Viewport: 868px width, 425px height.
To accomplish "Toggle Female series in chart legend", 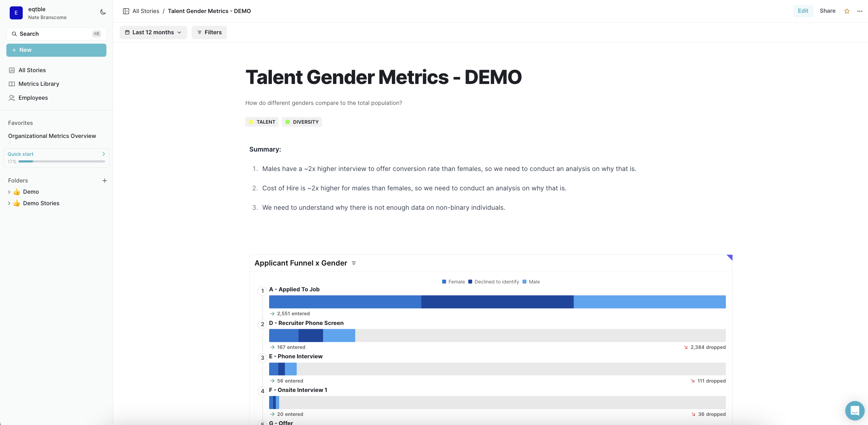I will (x=453, y=282).
